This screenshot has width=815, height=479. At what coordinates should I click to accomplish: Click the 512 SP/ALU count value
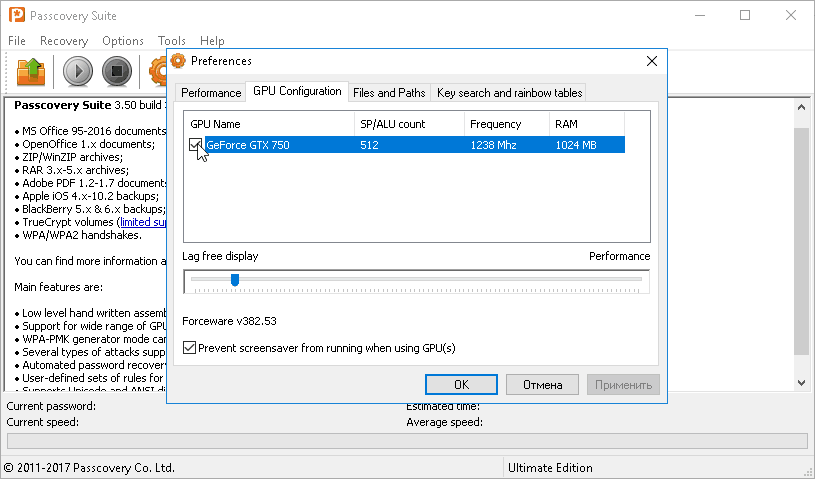tap(369, 145)
